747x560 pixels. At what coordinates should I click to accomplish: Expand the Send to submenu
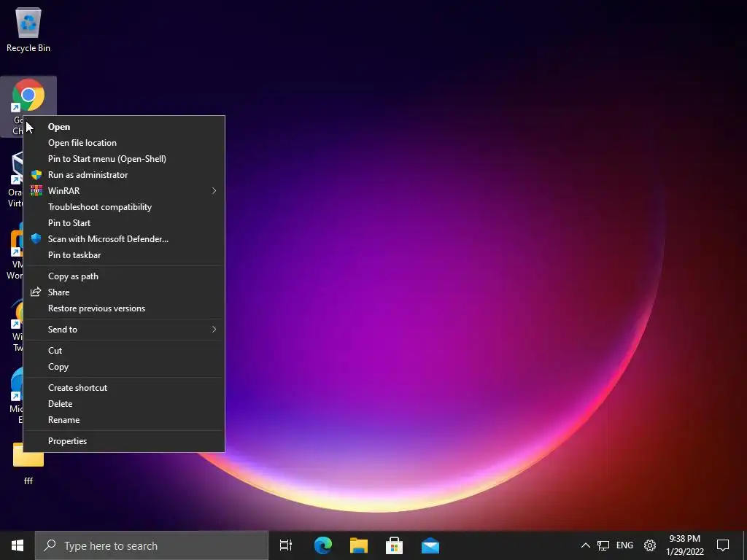click(x=124, y=330)
